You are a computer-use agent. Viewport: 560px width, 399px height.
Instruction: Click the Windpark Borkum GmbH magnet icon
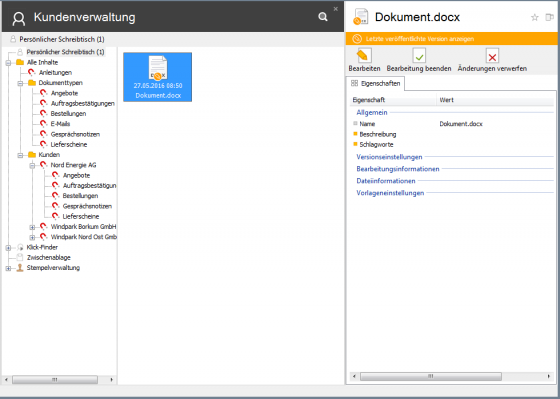coord(44,227)
